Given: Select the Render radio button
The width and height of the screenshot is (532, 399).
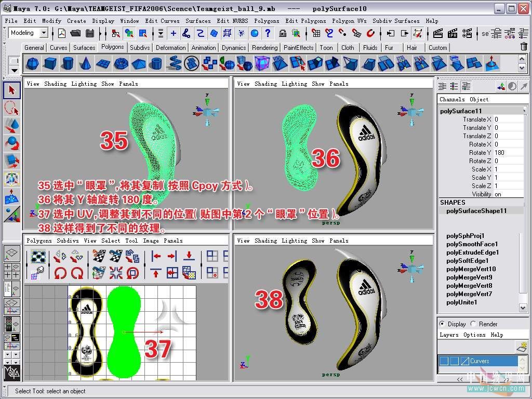Looking at the screenshot, I should pyautogui.click(x=473, y=324).
